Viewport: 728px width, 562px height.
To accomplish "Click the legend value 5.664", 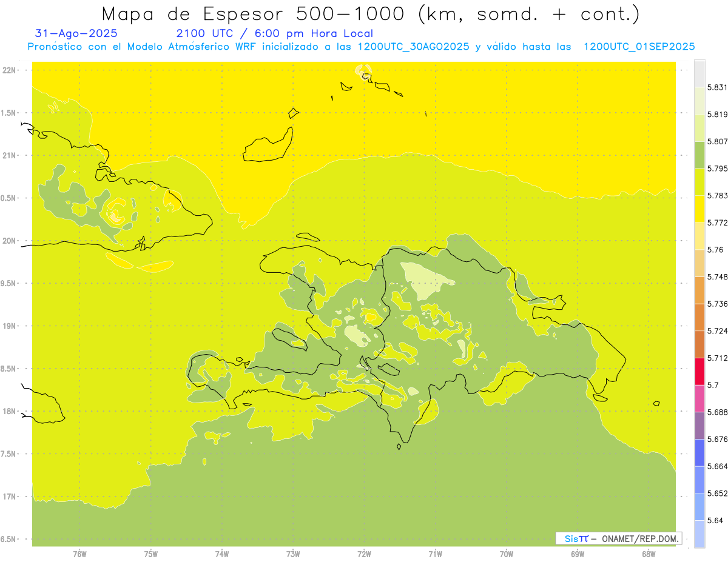I will pyautogui.click(x=718, y=466).
